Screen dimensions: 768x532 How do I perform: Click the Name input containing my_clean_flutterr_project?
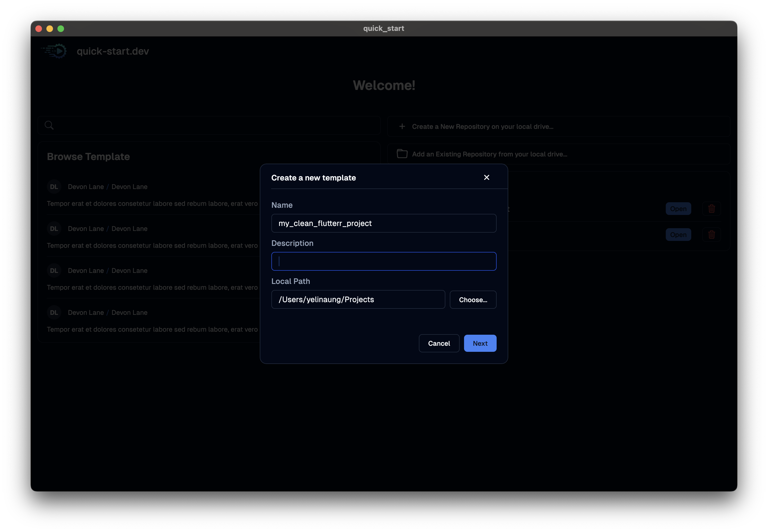tap(383, 223)
